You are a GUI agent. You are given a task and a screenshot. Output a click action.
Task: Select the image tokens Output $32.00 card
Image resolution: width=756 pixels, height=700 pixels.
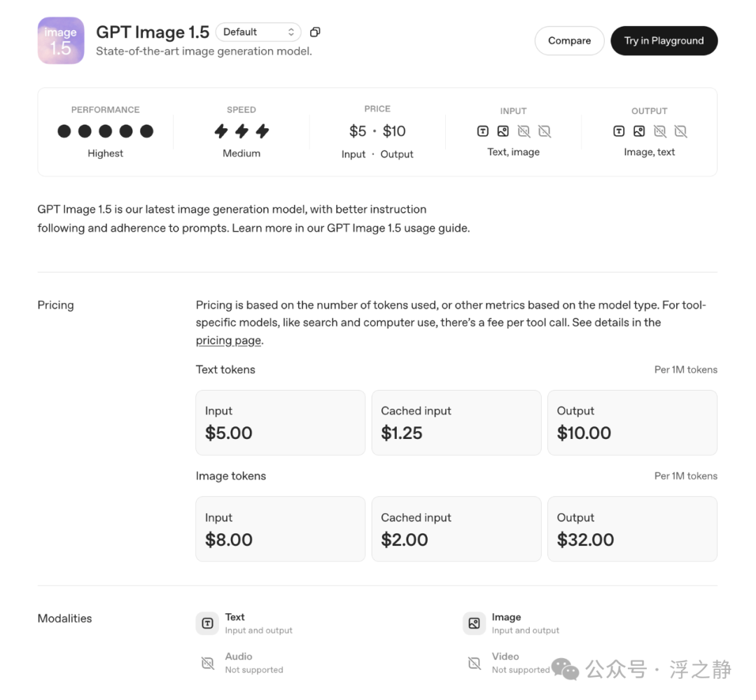click(631, 529)
